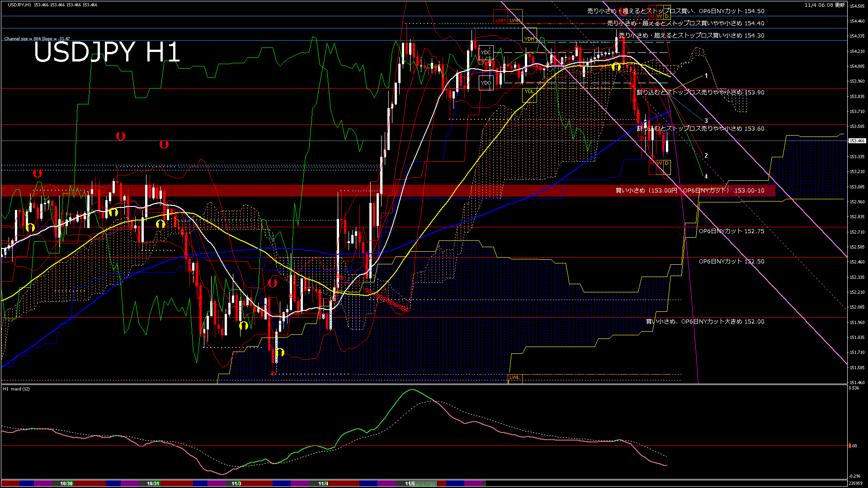Click the LMH last-month-high label box
868x488 pixels.
[500, 20]
